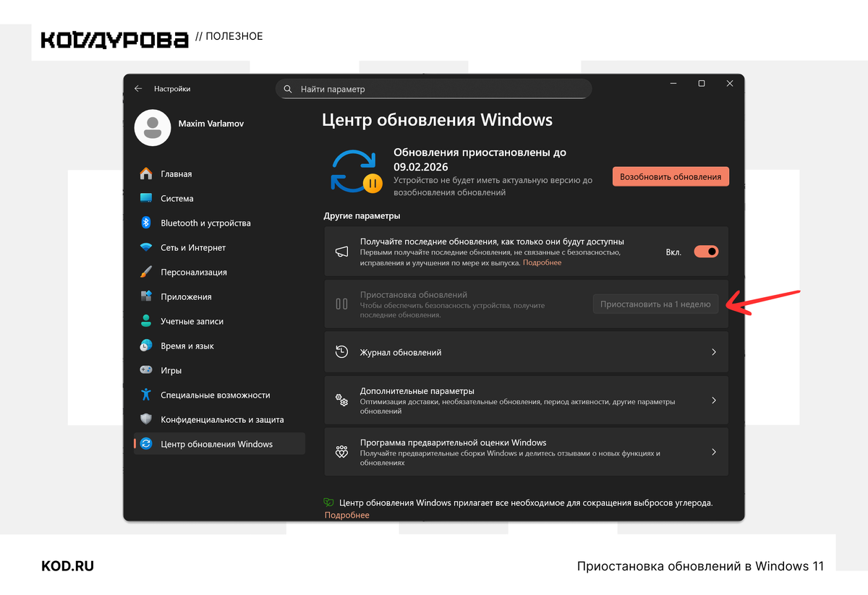Click the Центр обновления sync icon in sidebar

146,444
